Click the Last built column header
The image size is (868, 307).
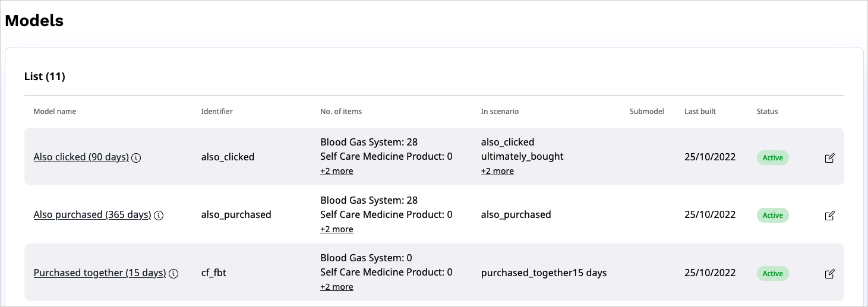point(700,112)
